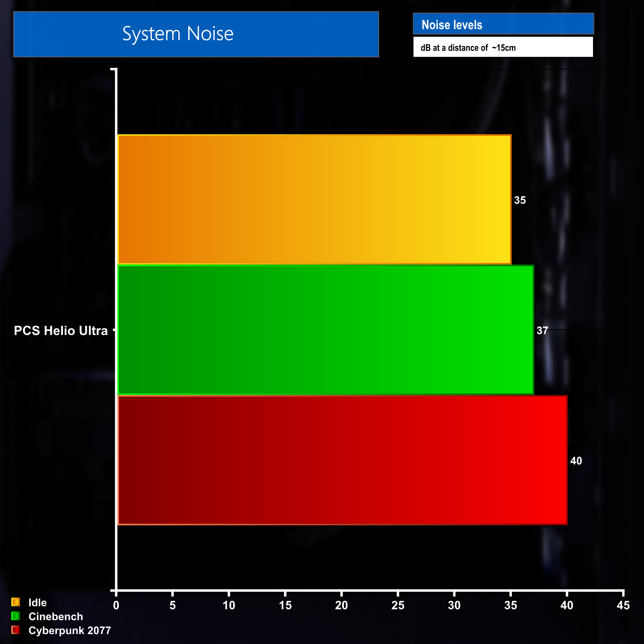Click the 10 axis tick label
Screen dimensions: 644x644
(x=229, y=605)
